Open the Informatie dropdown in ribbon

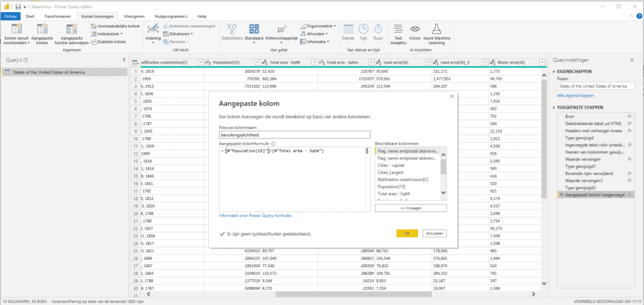pyautogui.click(x=314, y=42)
